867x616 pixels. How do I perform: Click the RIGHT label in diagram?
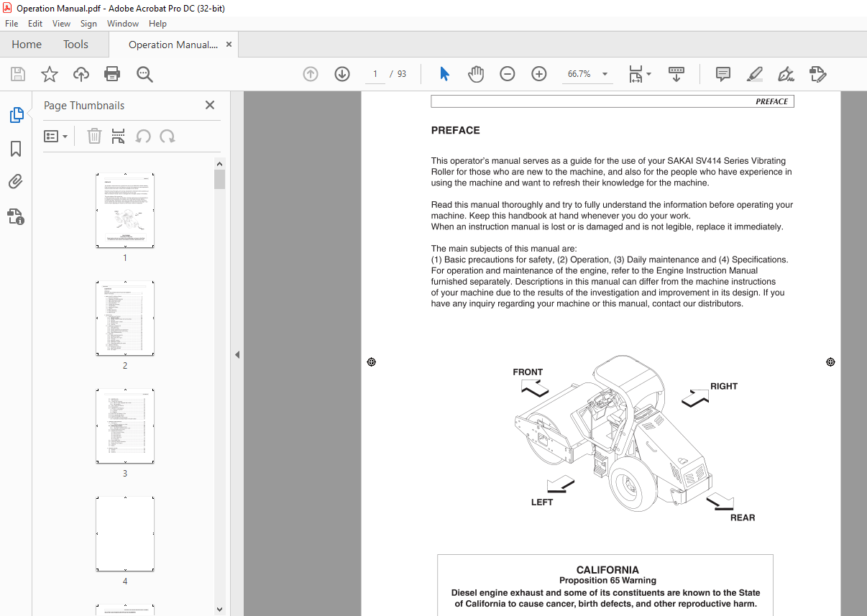click(x=724, y=386)
